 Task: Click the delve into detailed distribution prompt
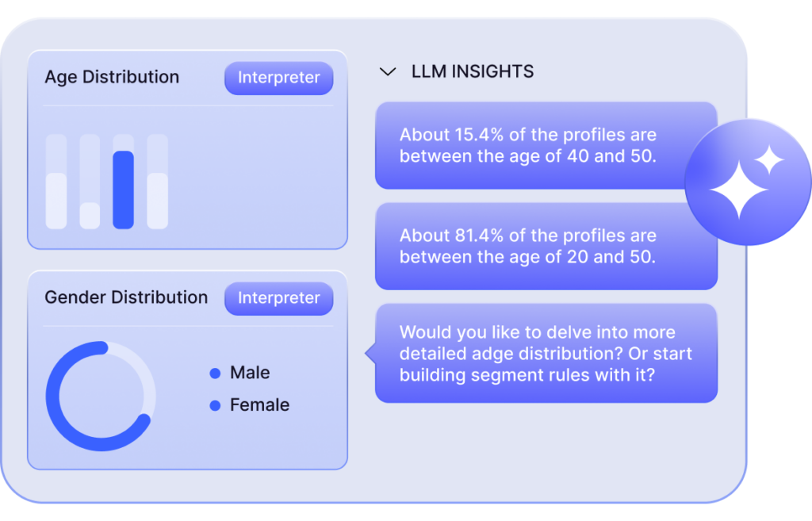point(546,353)
